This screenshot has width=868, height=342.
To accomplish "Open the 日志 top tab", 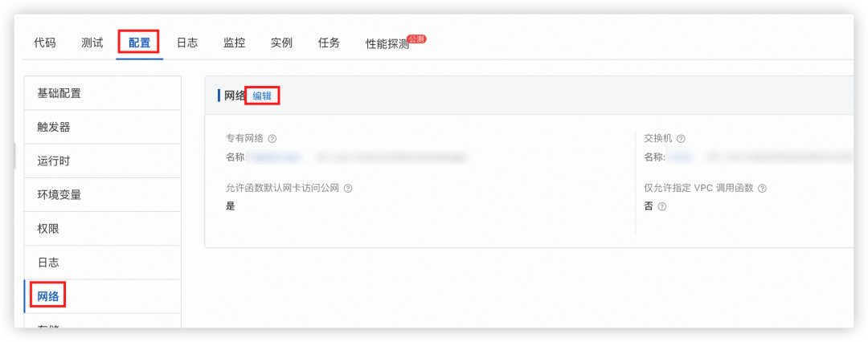I will click(x=187, y=43).
